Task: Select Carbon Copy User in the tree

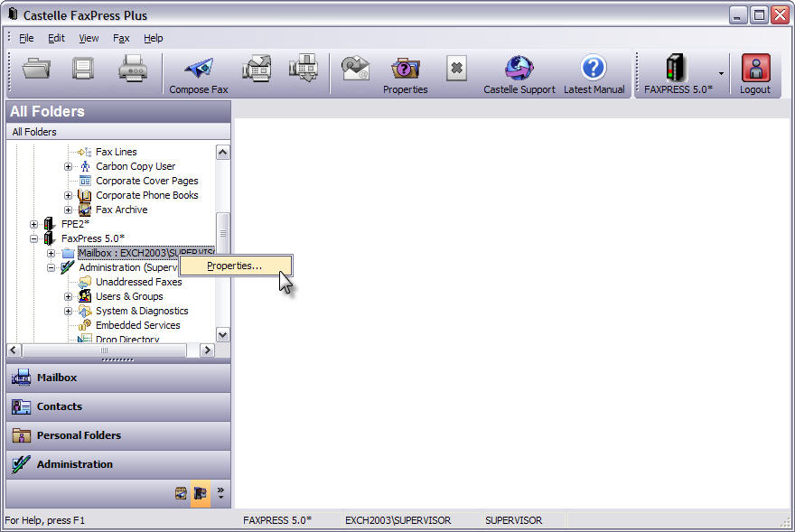Action: coord(136,166)
